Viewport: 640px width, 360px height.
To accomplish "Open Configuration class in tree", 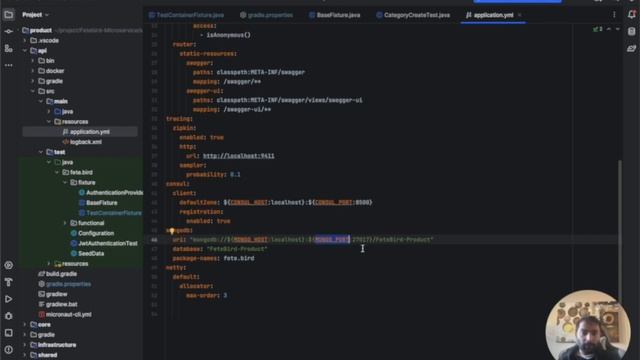I will pyautogui.click(x=96, y=233).
